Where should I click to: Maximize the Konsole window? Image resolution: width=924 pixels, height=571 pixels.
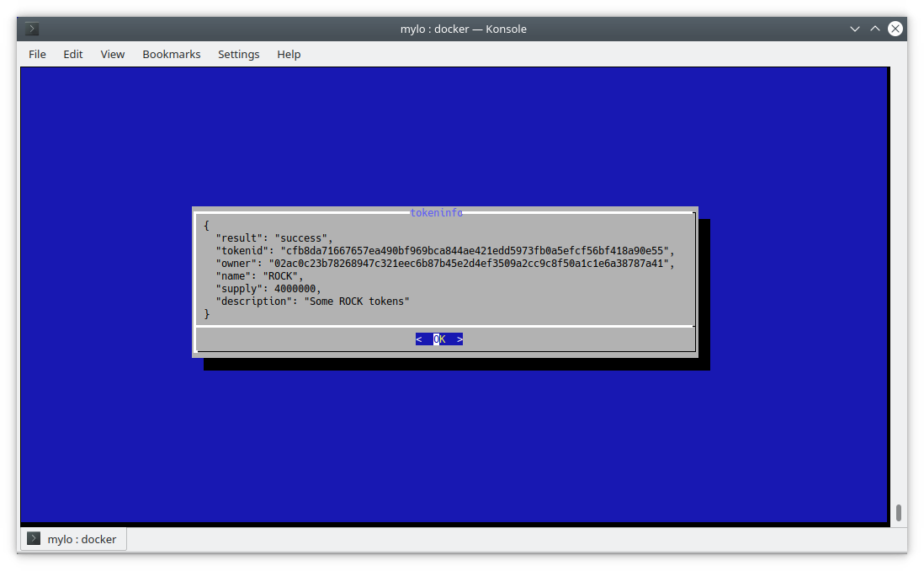pos(875,29)
